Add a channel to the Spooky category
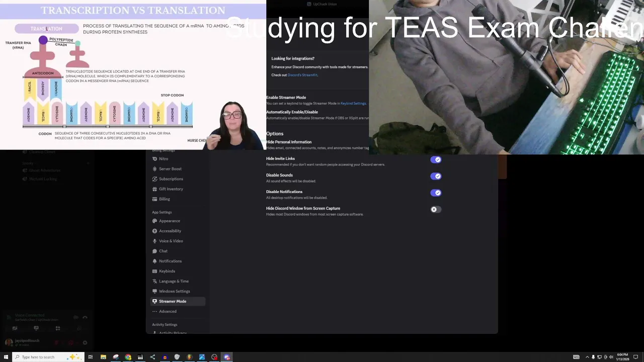 click(88, 163)
